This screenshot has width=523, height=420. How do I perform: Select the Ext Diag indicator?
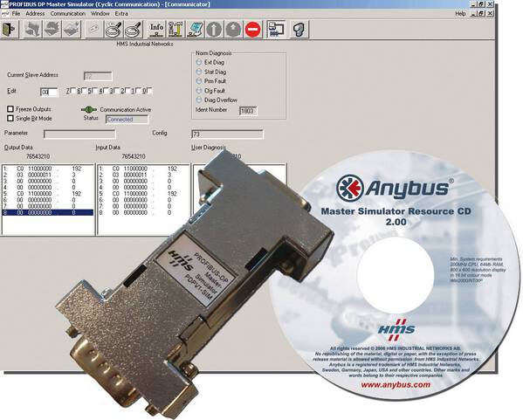(199, 62)
